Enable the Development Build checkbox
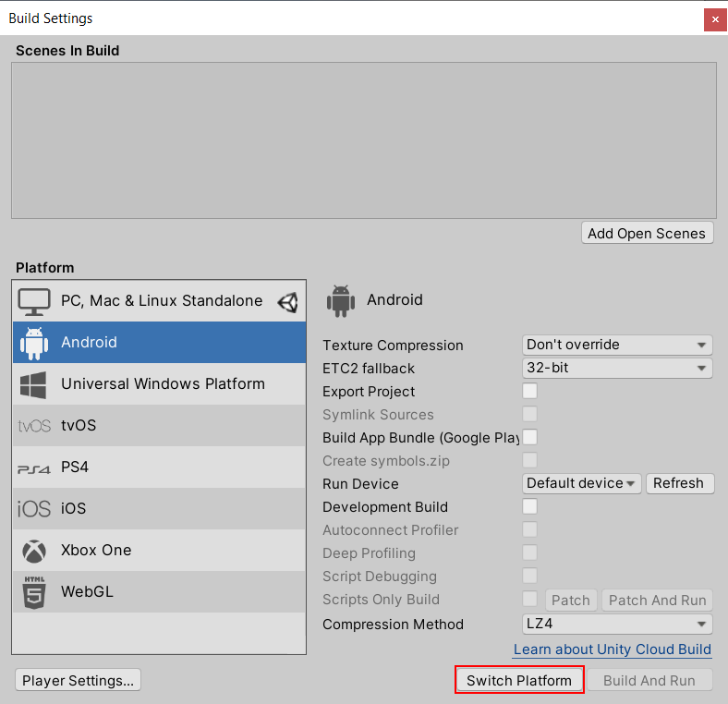 click(530, 506)
